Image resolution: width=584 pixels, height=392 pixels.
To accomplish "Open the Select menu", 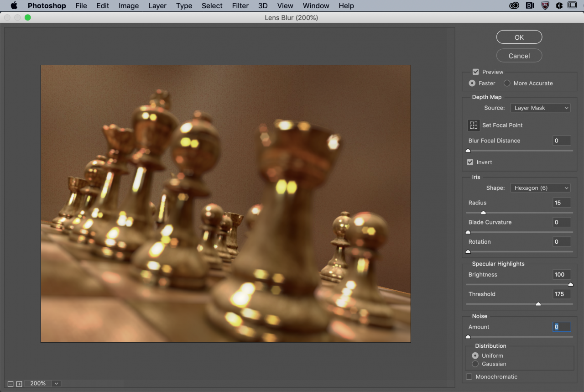I will 212,5.
